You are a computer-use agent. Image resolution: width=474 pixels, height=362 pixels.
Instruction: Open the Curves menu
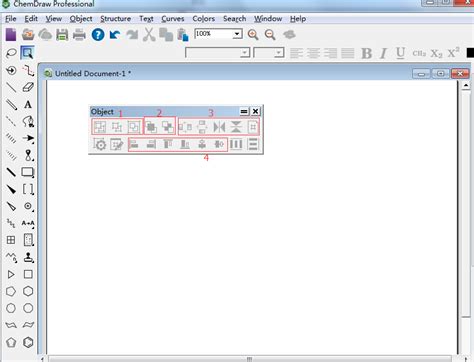(x=173, y=19)
